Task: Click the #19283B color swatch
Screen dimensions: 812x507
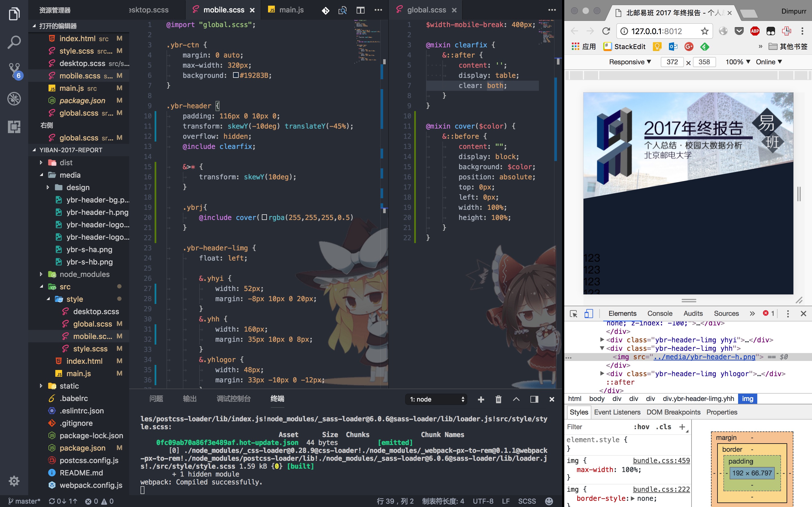Action: coord(236,75)
